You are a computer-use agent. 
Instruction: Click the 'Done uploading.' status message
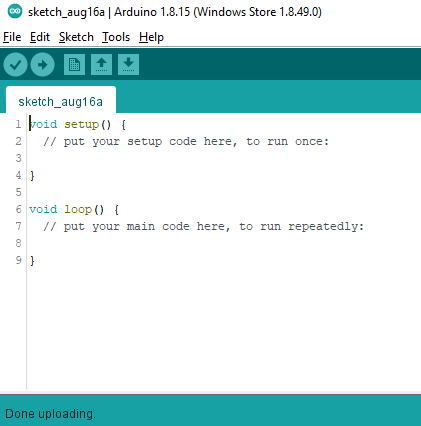[50, 414]
